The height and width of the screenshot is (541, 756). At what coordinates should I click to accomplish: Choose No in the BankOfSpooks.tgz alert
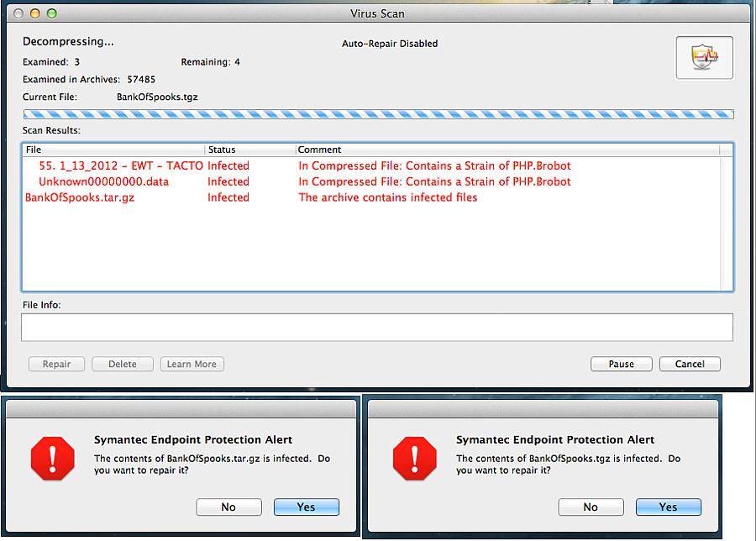pyautogui.click(x=591, y=507)
